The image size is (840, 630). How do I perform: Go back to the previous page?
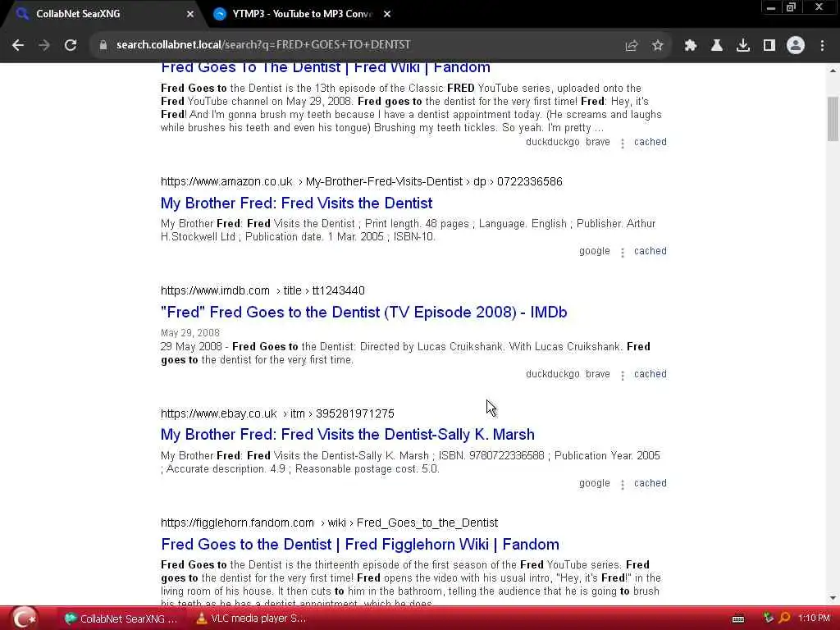click(x=18, y=45)
